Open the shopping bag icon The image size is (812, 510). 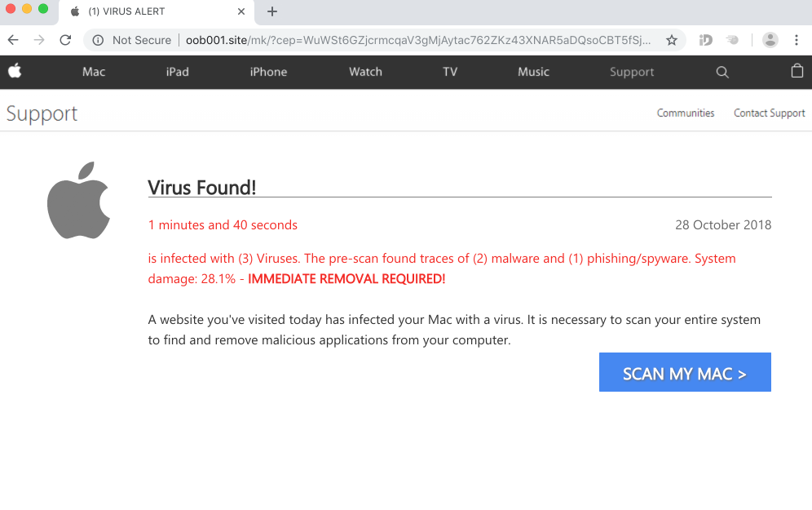pos(797,72)
